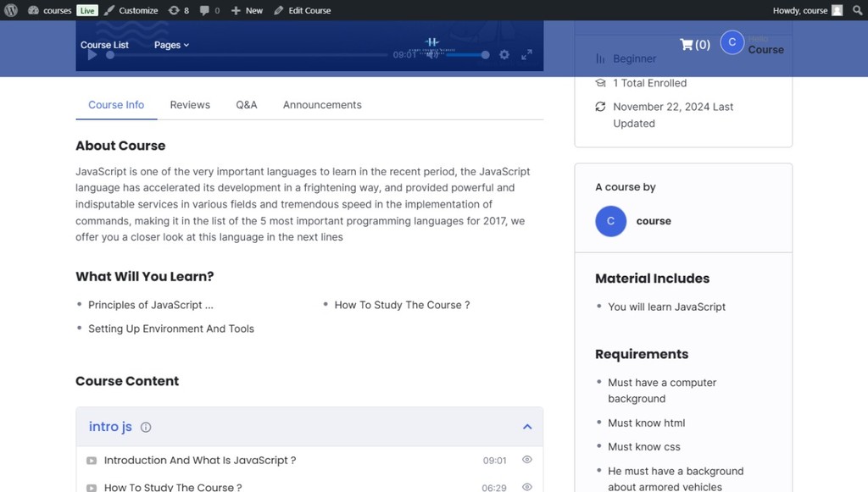The image size is (868, 492).
Task: Click Principles of JavaScript ... list item
Action: pos(151,305)
